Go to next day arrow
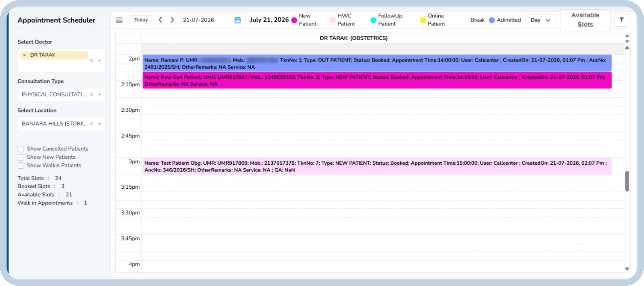 (172, 20)
